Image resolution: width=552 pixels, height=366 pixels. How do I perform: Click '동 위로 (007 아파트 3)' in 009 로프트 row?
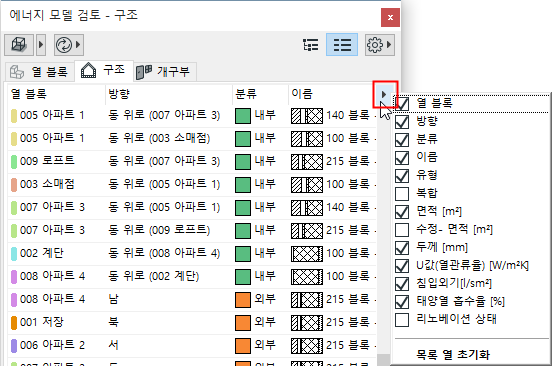pos(164,162)
